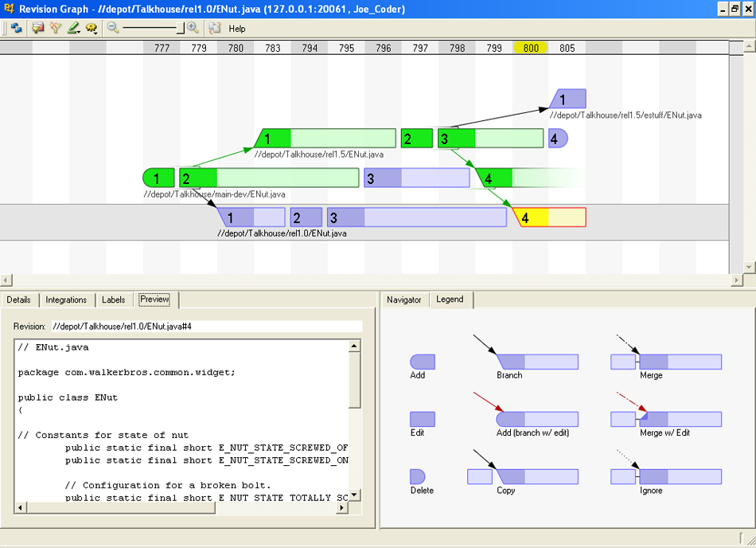
Task: Show the Navigator tab
Action: point(404,300)
